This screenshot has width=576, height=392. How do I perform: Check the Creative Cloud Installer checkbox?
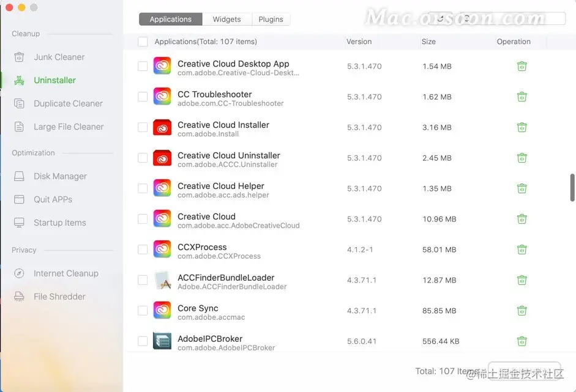(143, 127)
